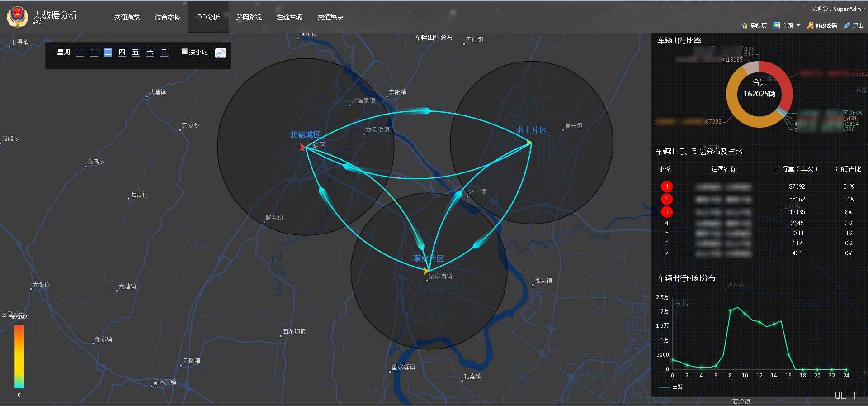Open the 导航页 home icon
Screen dimensions: 868x406
tap(745, 25)
